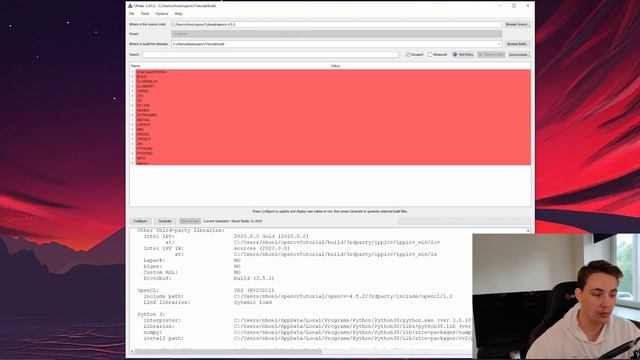Click the Browse Source button
640x360 pixels.
(517, 24)
